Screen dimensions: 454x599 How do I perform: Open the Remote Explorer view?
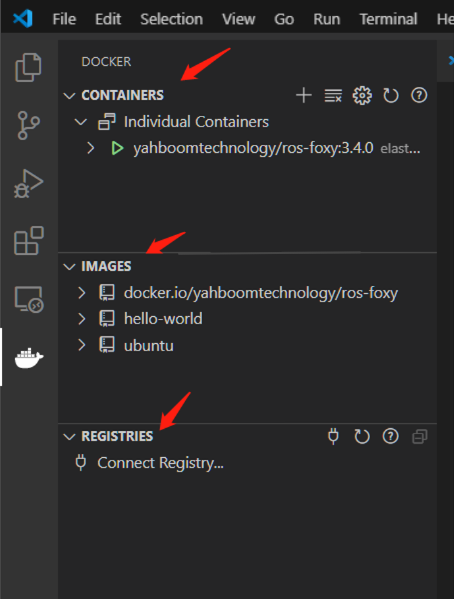pyautogui.click(x=29, y=299)
